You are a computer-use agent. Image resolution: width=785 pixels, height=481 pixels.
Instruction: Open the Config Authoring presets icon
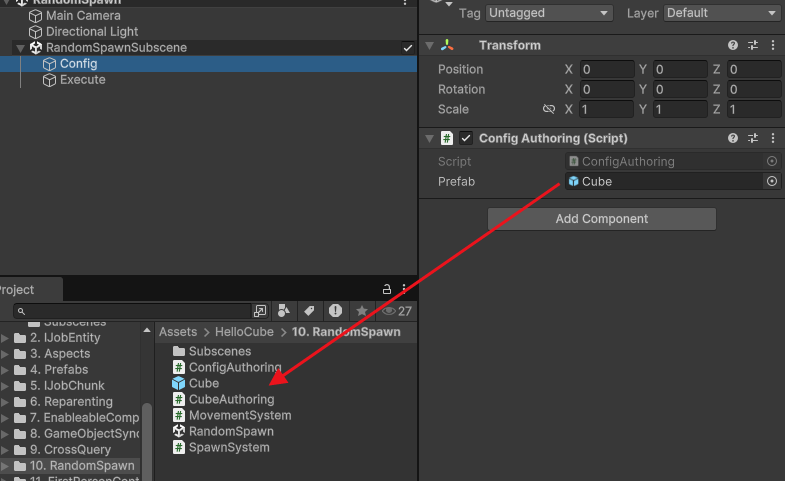753,138
